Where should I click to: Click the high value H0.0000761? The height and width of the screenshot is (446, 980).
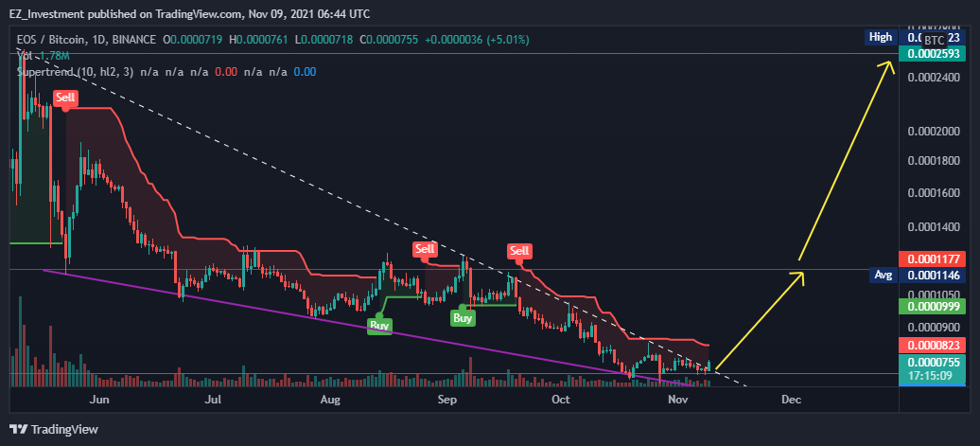click(259, 40)
